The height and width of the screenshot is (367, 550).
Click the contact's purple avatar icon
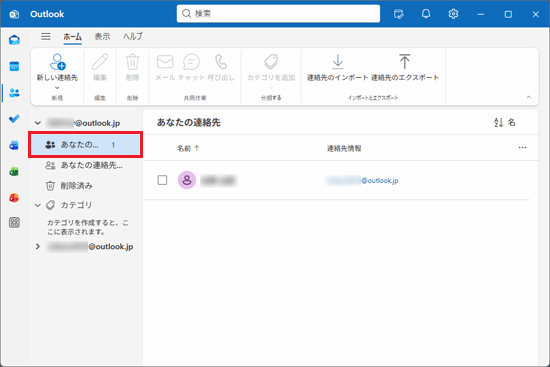point(187,180)
